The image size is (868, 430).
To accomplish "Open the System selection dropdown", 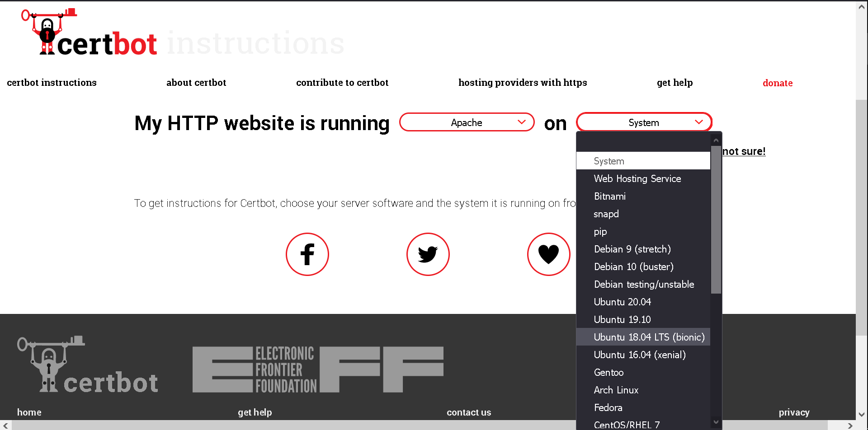I will pyautogui.click(x=644, y=122).
